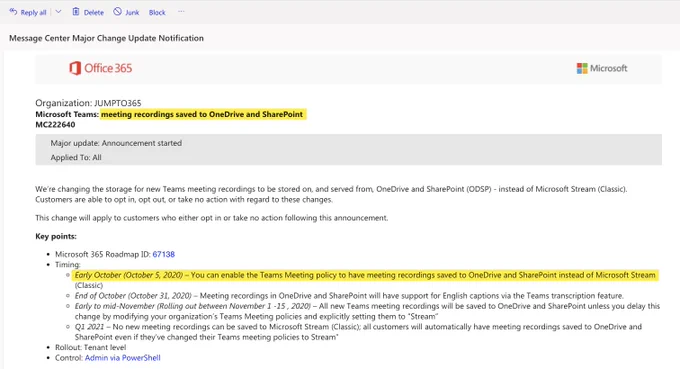The width and height of the screenshot is (680, 369).
Task: Click the Delete trash can icon
Action: click(x=75, y=12)
